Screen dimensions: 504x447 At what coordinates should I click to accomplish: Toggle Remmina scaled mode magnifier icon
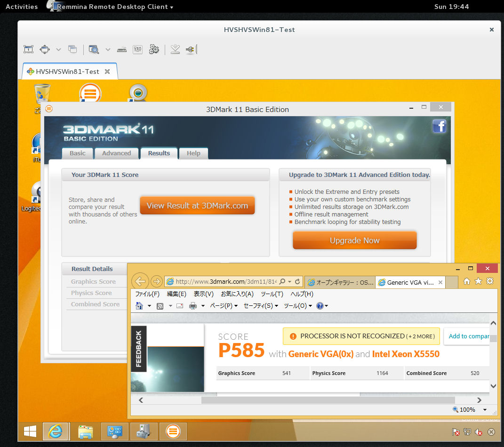[94, 49]
